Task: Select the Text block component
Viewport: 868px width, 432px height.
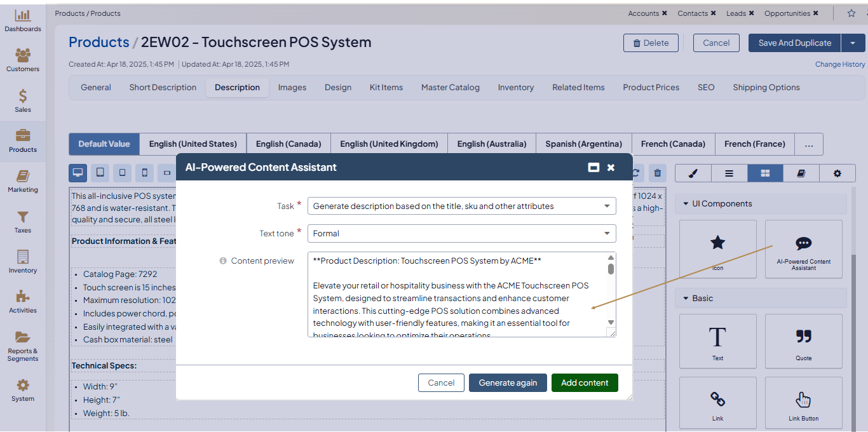Action: 717,341
